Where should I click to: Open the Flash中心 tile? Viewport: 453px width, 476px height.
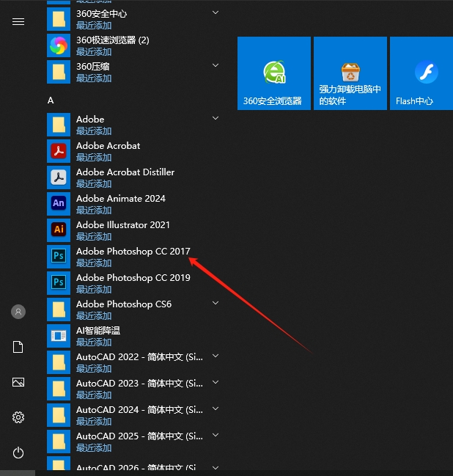(x=421, y=73)
